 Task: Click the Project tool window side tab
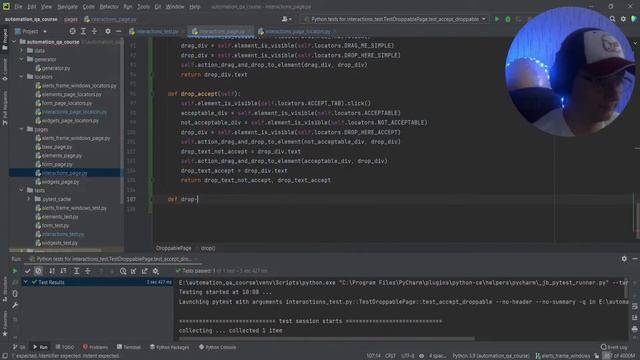coord(4,39)
